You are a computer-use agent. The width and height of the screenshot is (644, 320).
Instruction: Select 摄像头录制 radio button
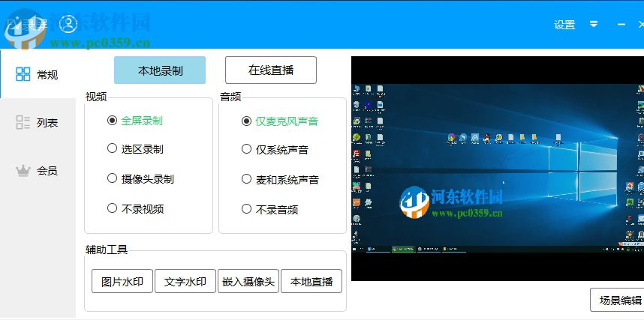coord(140,178)
